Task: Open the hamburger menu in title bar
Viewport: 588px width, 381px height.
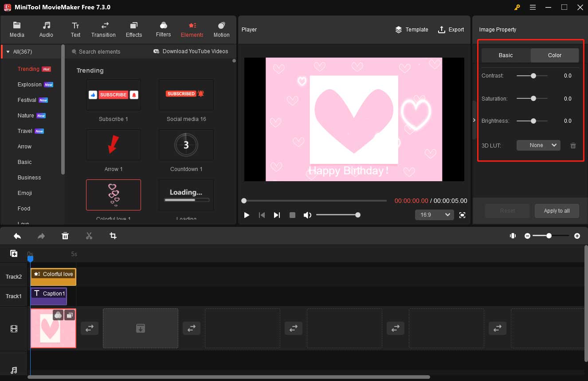Action: 533,7
